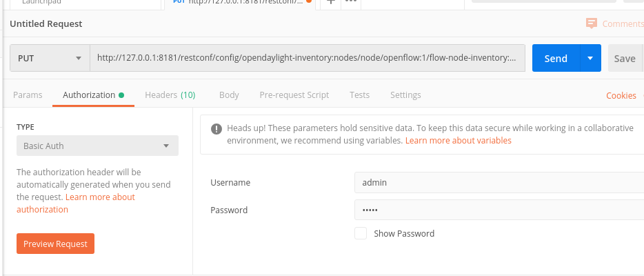Switch to the Body tab
The image size is (644, 276).
click(x=229, y=95)
